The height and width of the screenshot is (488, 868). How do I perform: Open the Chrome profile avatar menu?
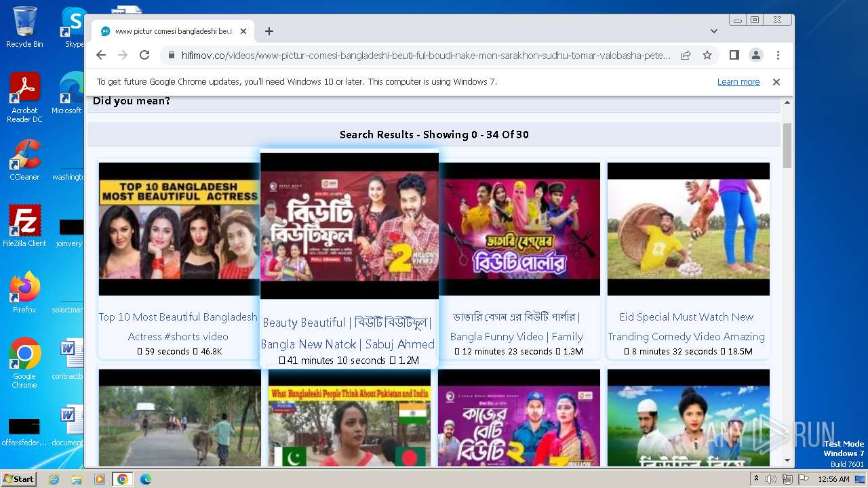[755, 55]
